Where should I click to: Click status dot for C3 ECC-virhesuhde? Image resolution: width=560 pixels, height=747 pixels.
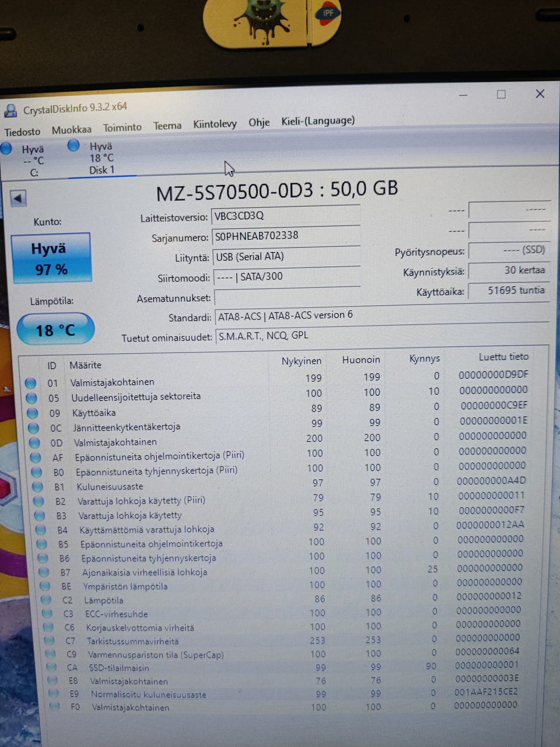coord(47,614)
